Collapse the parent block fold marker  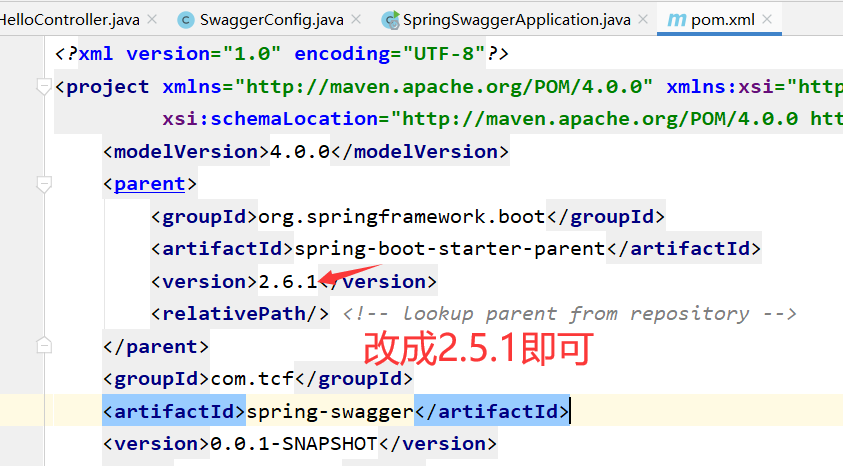pyautogui.click(x=44, y=184)
